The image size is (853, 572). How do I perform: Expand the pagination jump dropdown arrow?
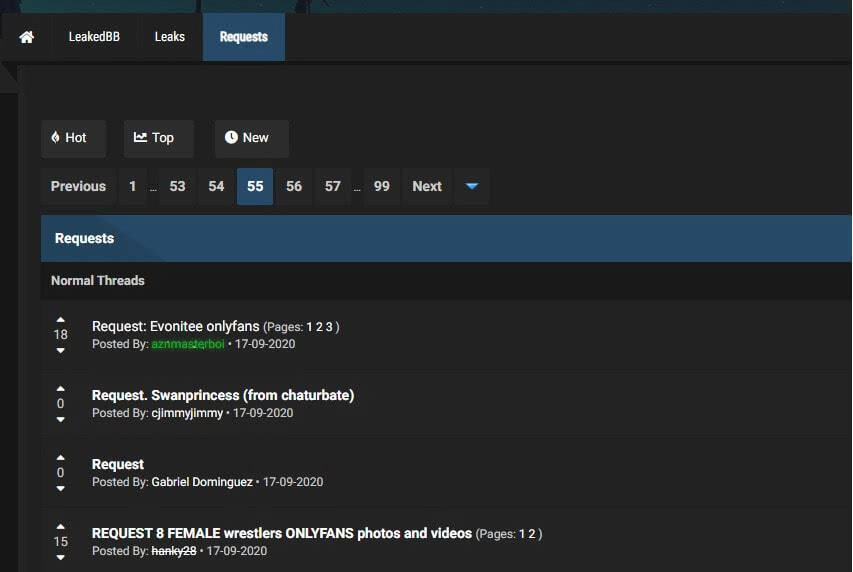coord(472,187)
